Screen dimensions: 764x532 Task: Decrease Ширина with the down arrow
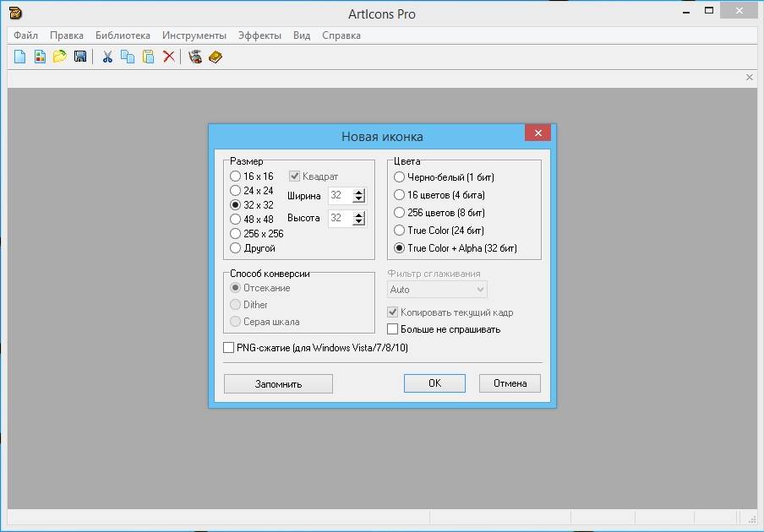tap(359, 199)
